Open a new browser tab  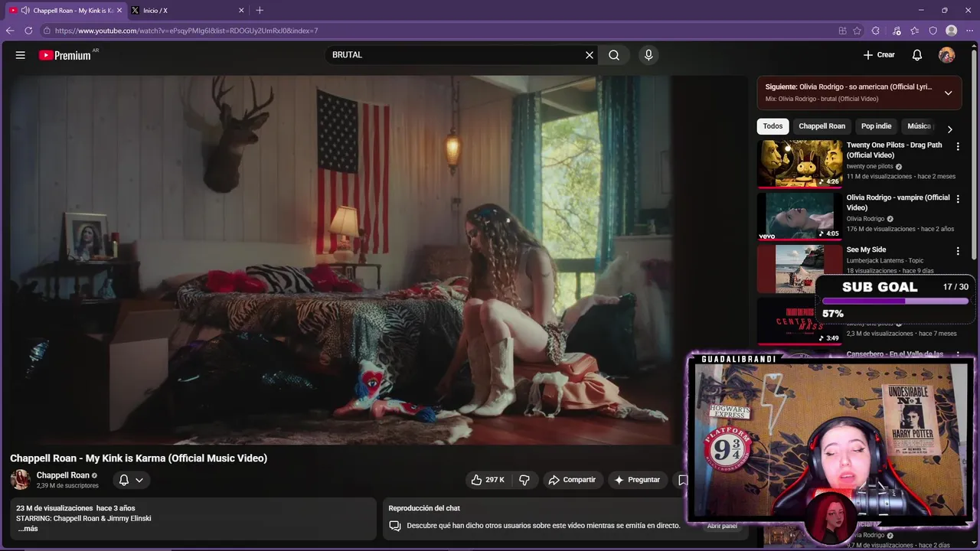coord(260,10)
